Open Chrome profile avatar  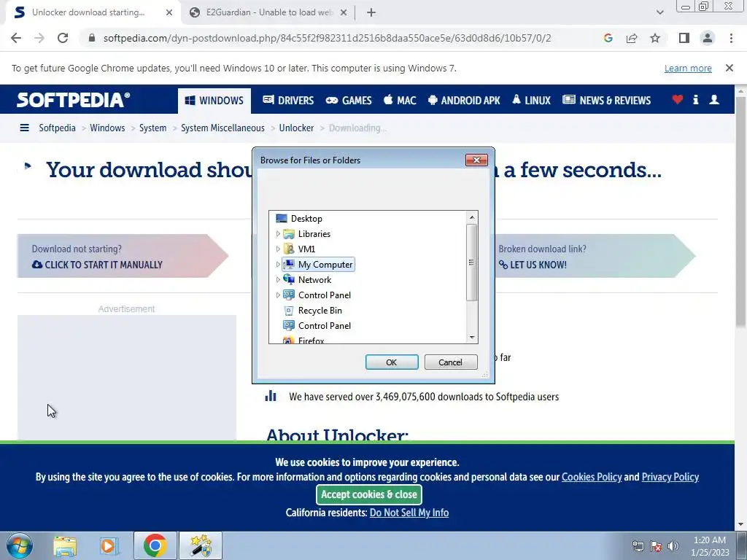pyautogui.click(x=708, y=38)
